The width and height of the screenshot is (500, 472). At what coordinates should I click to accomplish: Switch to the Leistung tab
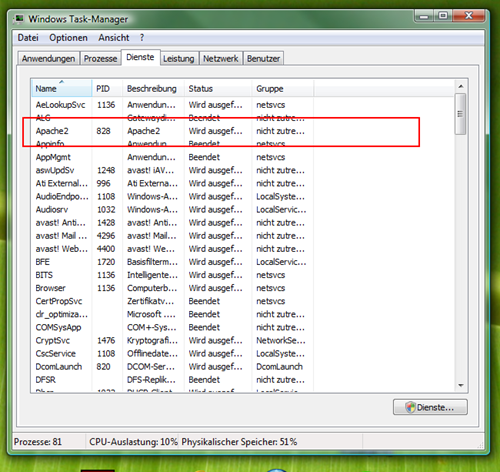[x=179, y=58]
